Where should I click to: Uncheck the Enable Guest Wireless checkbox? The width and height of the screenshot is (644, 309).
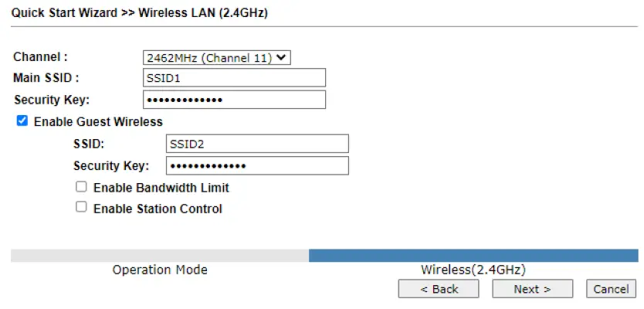pyautogui.click(x=22, y=121)
